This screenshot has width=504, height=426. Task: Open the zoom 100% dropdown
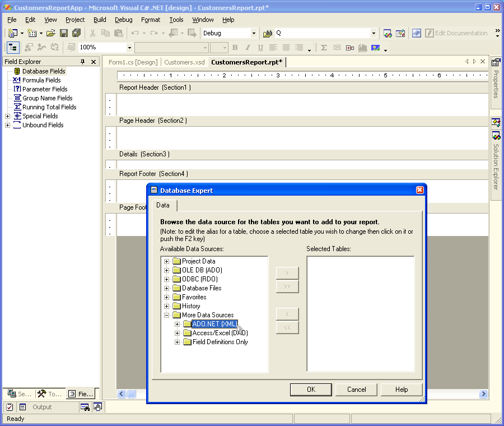click(129, 48)
